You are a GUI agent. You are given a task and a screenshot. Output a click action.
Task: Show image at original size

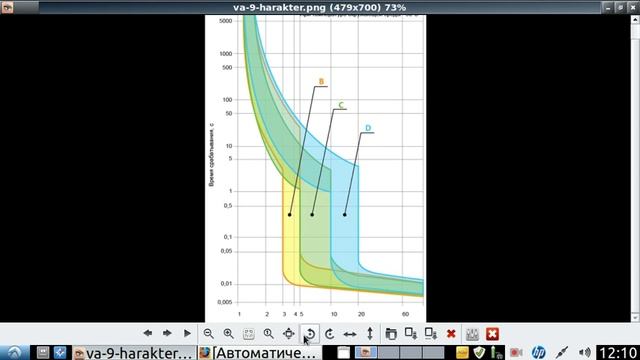click(269, 333)
